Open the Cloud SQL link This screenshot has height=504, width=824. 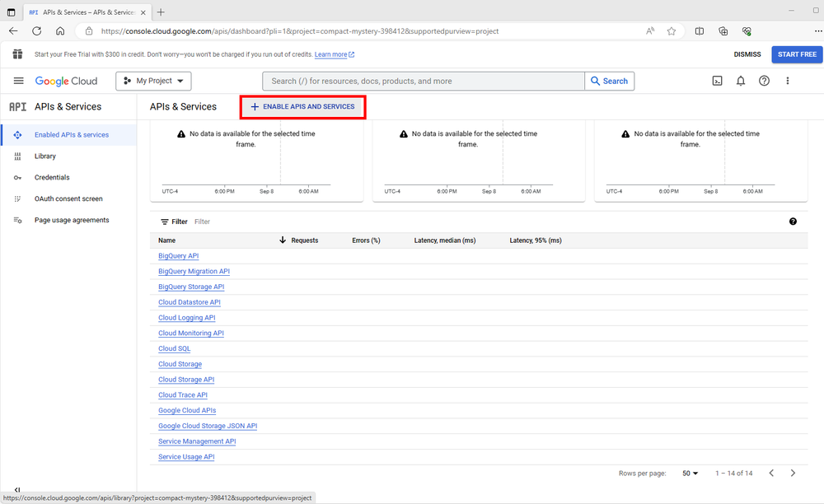[x=175, y=348]
